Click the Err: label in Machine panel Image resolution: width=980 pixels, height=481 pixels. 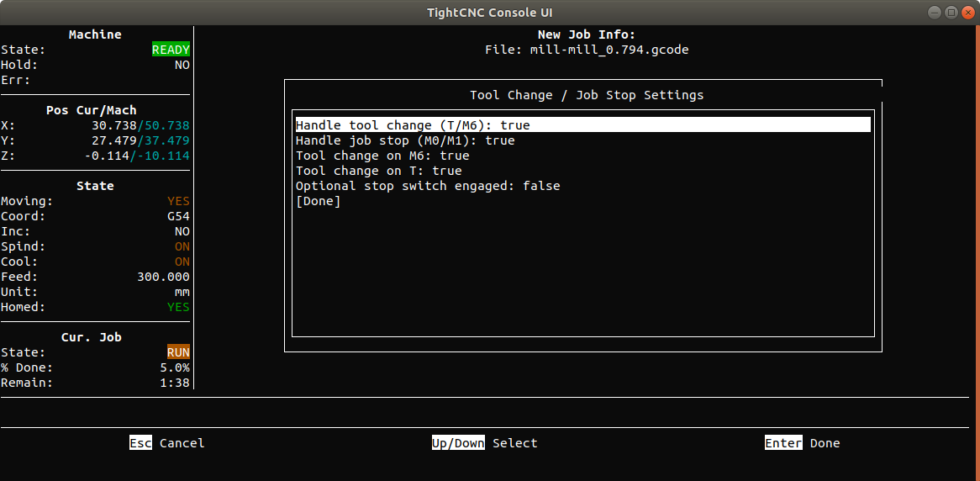[16, 80]
